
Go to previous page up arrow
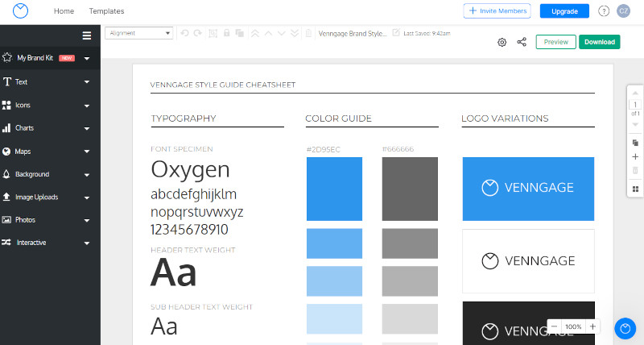pyautogui.click(x=635, y=94)
